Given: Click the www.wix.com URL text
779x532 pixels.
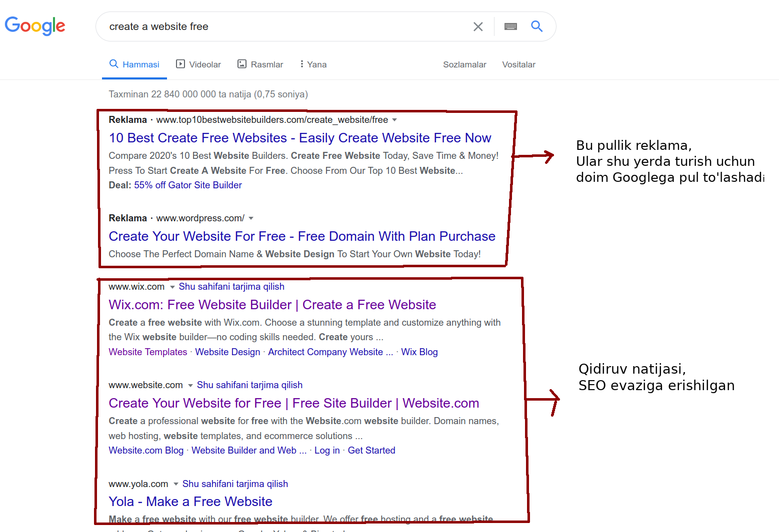Looking at the screenshot, I should [136, 287].
